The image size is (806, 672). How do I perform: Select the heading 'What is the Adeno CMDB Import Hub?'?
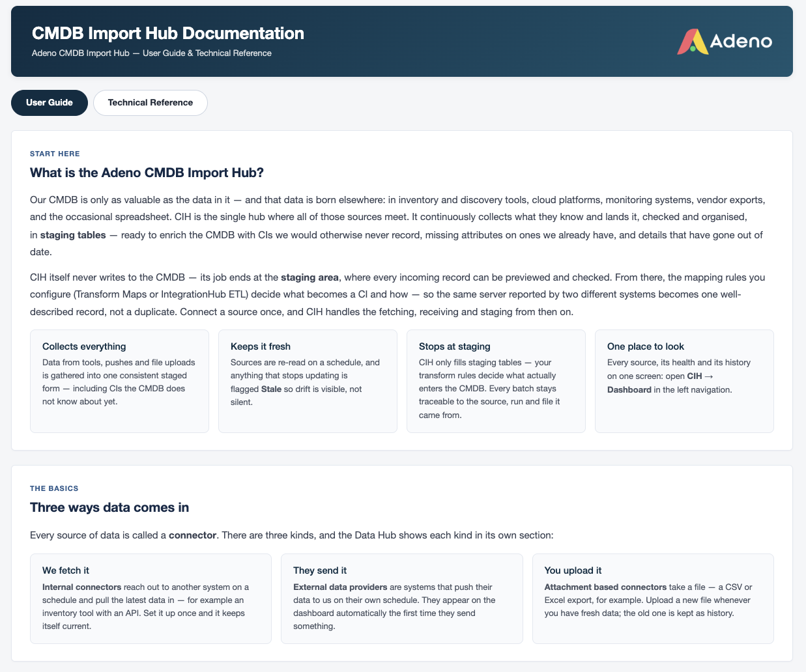click(147, 173)
